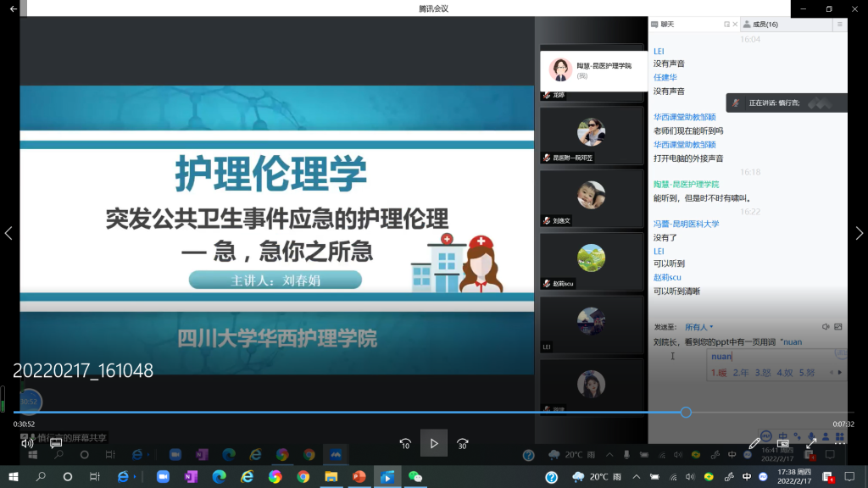Skip back 10 seconds
Viewport: 868px width, 488px height.
tap(405, 443)
